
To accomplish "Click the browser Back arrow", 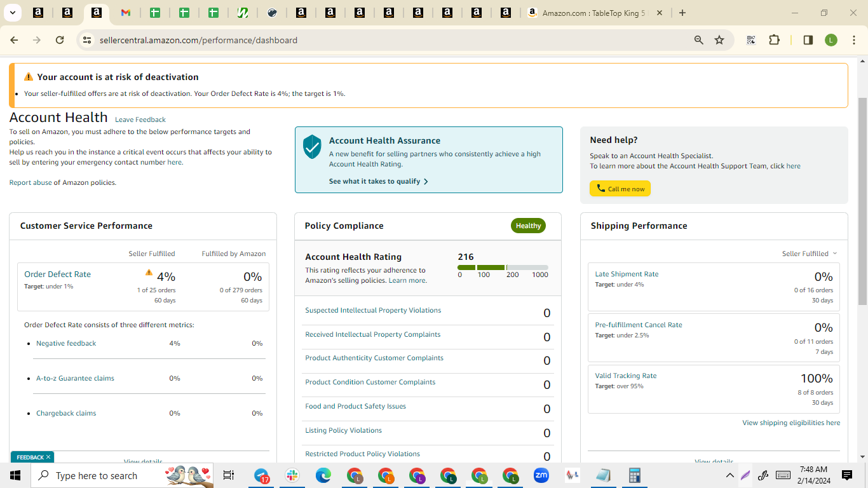I will pyautogui.click(x=14, y=40).
